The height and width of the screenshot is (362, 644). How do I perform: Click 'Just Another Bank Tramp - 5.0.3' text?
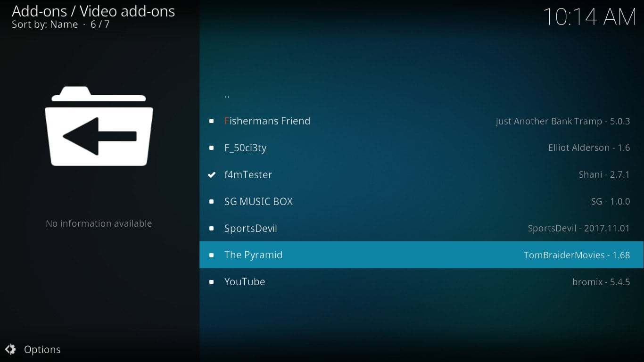click(x=563, y=121)
